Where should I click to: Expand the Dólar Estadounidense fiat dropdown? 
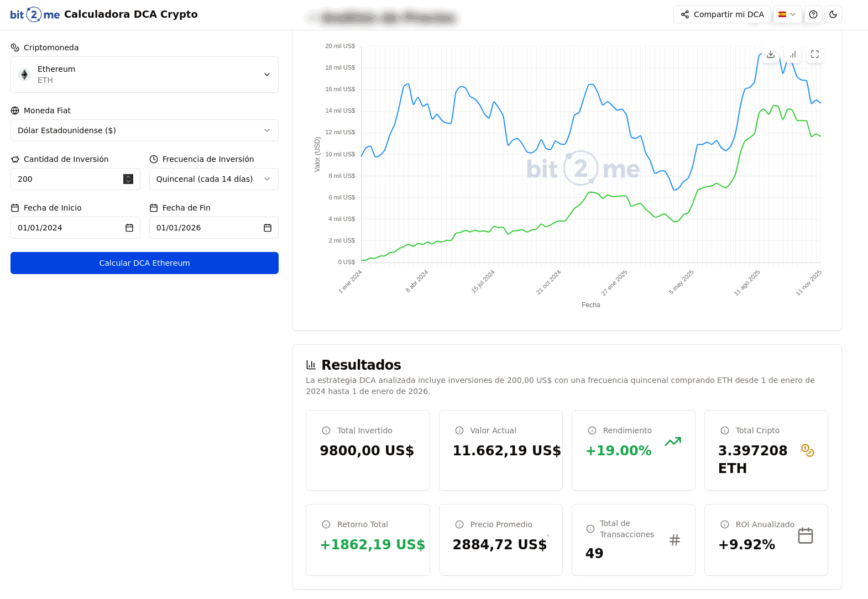[x=144, y=130]
